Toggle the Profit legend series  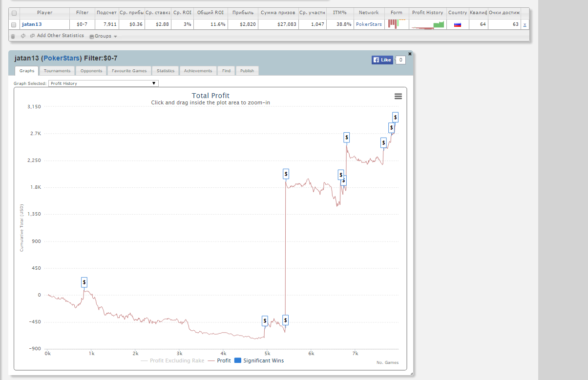click(219, 360)
